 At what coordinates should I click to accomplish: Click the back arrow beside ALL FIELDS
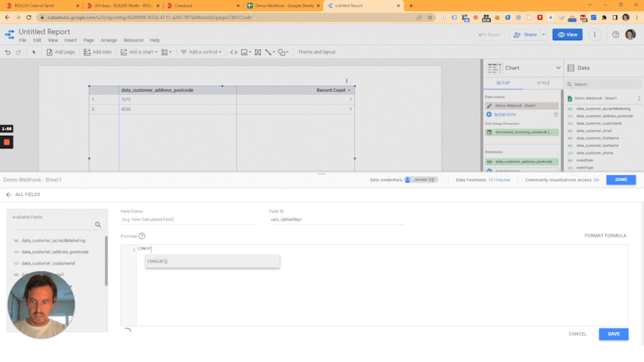coord(9,195)
